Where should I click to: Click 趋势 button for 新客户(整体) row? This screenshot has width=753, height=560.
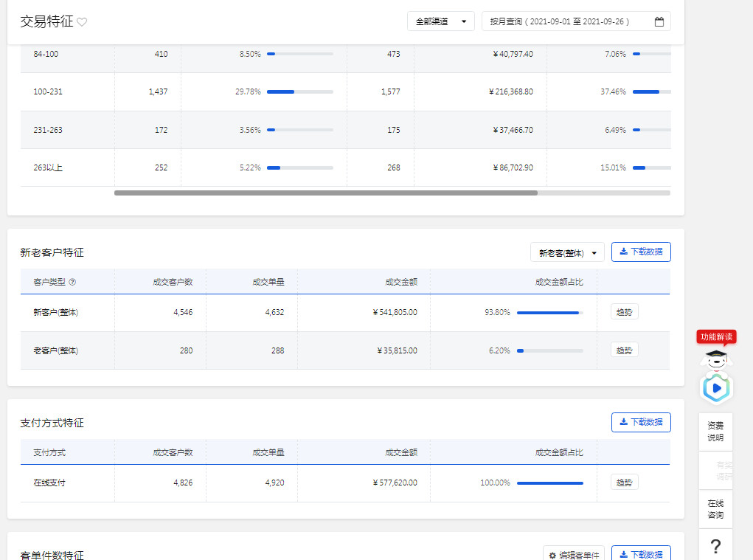pos(624,312)
